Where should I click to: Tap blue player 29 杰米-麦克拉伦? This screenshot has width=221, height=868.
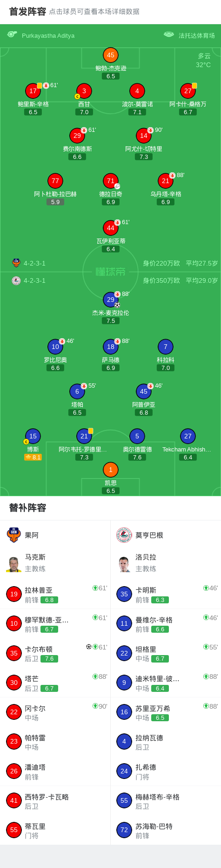[x=110, y=300]
